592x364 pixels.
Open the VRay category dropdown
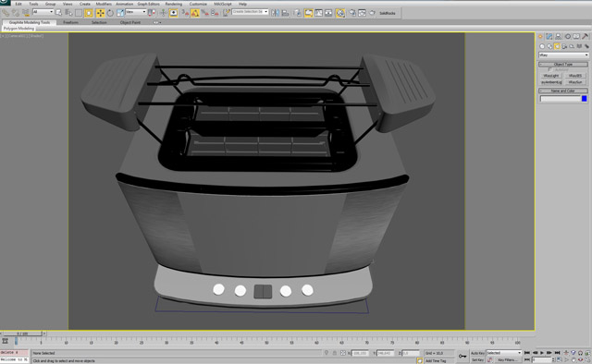[x=563, y=55]
